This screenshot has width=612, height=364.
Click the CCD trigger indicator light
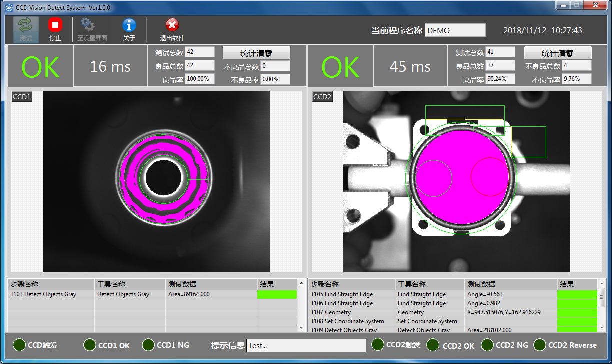19,345
